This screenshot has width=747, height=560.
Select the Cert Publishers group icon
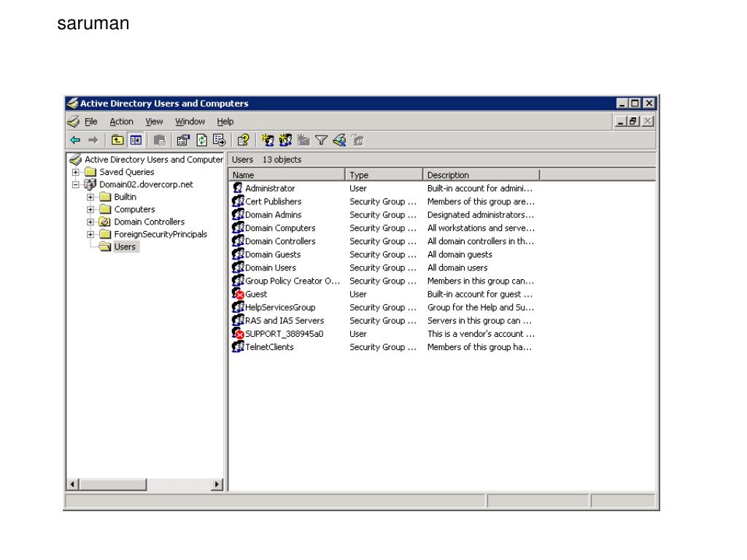(238, 201)
